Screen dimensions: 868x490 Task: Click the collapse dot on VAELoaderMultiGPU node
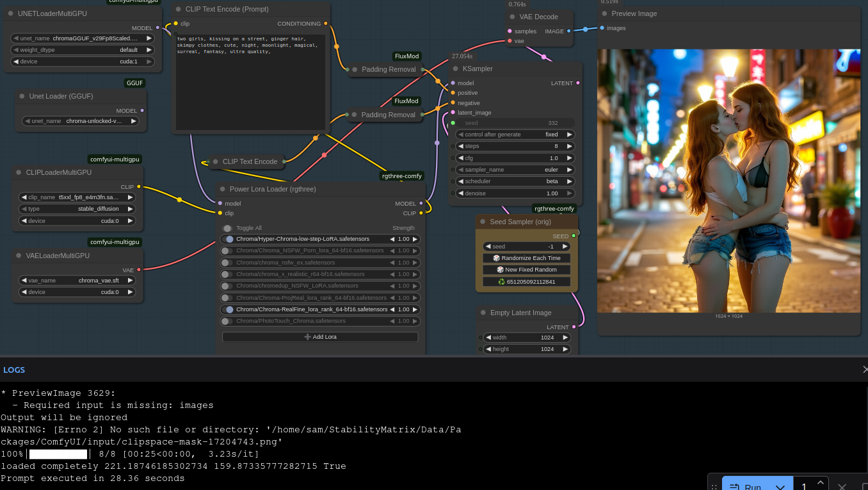[x=17, y=256]
